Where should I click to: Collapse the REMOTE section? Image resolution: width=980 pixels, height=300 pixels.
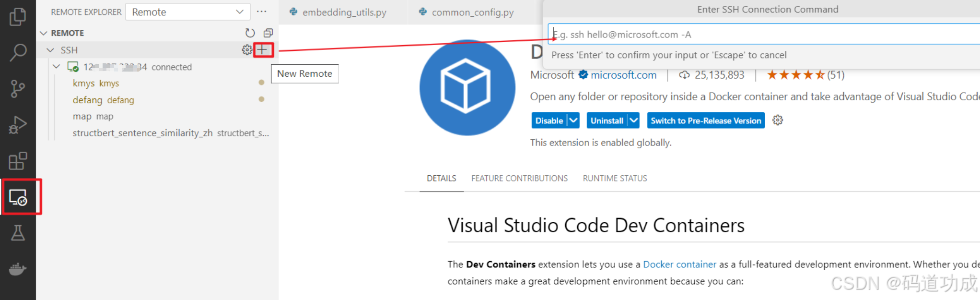[x=44, y=33]
